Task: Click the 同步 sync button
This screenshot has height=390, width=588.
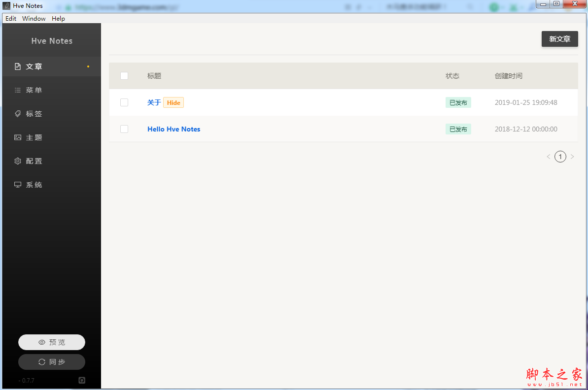Action: [52, 362]
